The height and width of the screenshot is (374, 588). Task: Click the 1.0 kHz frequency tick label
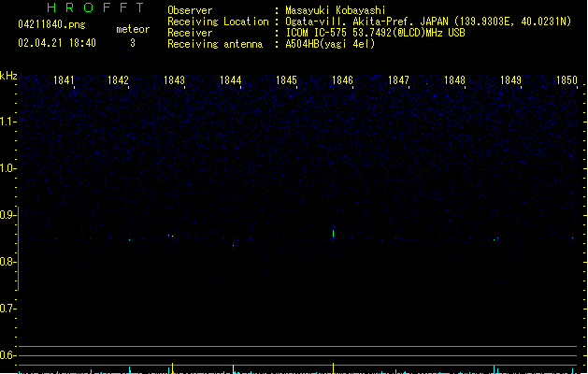click(7, 168)
